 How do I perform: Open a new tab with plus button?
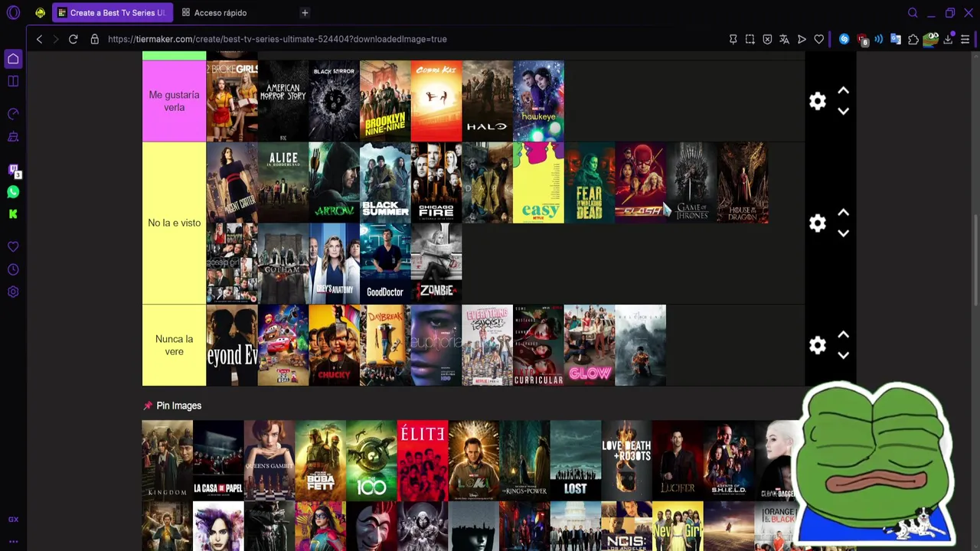point(305,13)
